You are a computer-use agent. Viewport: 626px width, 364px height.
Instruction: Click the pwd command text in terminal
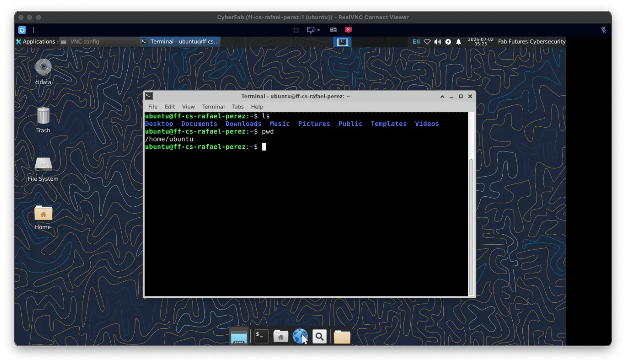click(x=268, y=131)
